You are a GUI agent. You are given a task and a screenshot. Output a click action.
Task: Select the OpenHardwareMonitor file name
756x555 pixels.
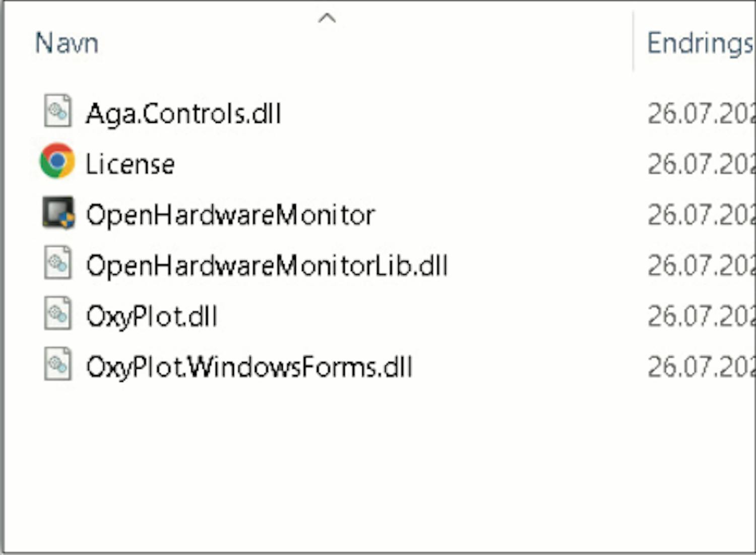pos(230,215)
